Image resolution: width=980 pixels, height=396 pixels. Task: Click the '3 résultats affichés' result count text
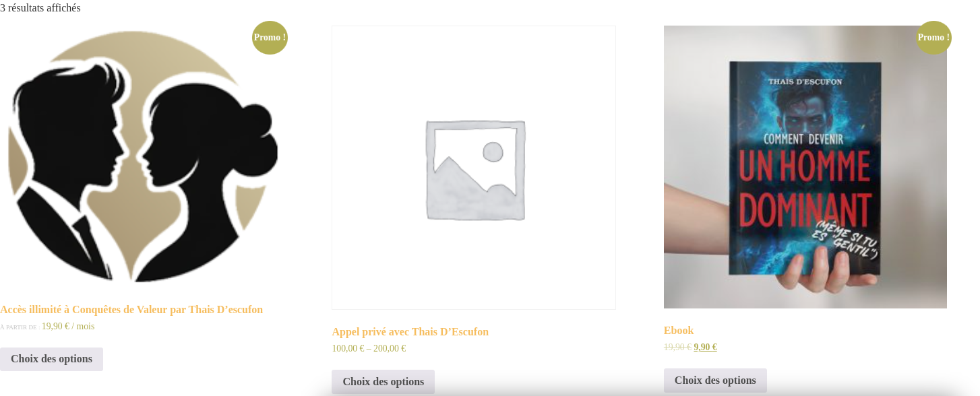(x=40, y=8)
